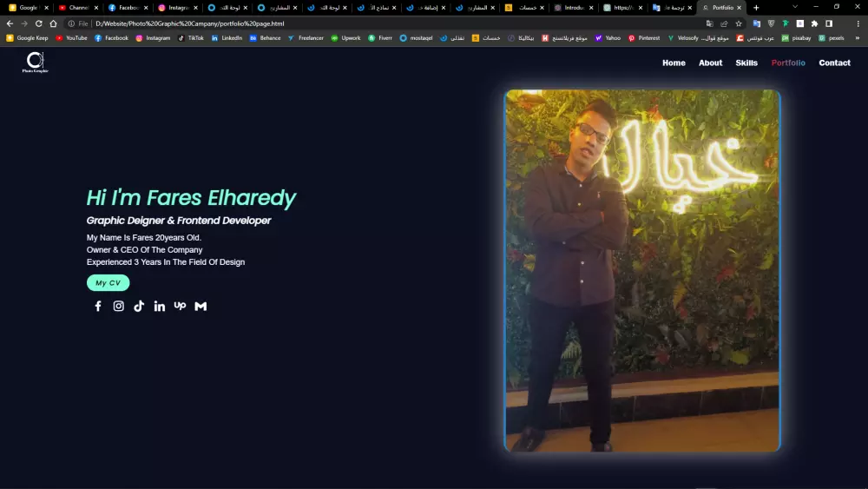
Task: Open the tab search chevron
Action: (x=795, y=7)
